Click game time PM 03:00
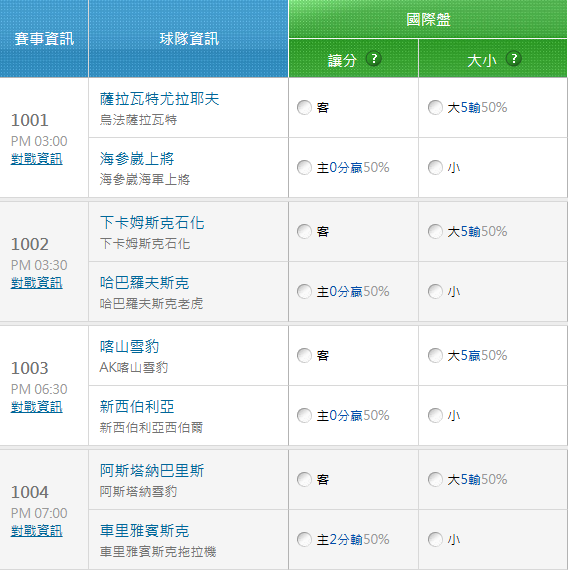 coord(39,141)
